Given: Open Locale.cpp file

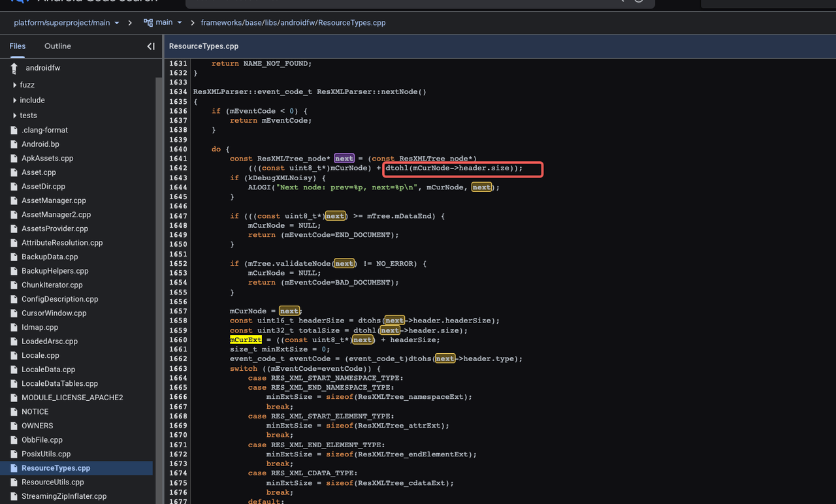Looking at the screenshot, I should click(x=40, y=356).
